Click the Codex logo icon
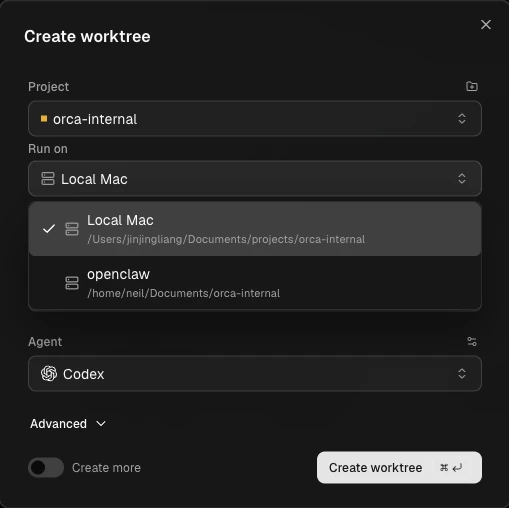This screenshot has width=509, height=508. click(49, 373)
